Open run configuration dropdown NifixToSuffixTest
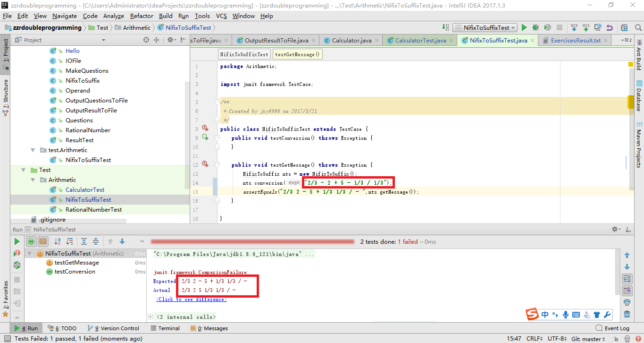 485,28
